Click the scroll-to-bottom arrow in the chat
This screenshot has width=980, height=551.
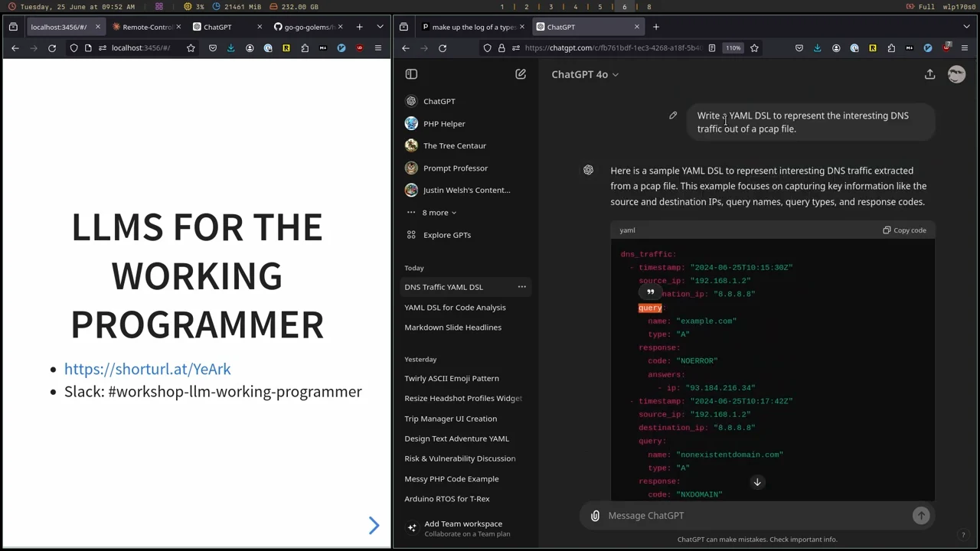(x=757, y=482)
